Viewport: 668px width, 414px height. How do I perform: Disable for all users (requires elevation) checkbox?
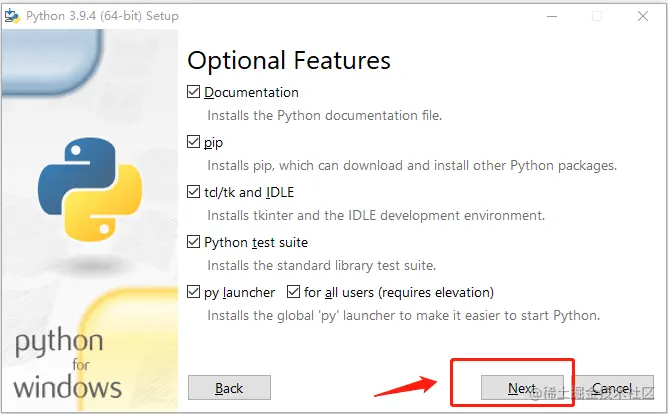[294, 292]
